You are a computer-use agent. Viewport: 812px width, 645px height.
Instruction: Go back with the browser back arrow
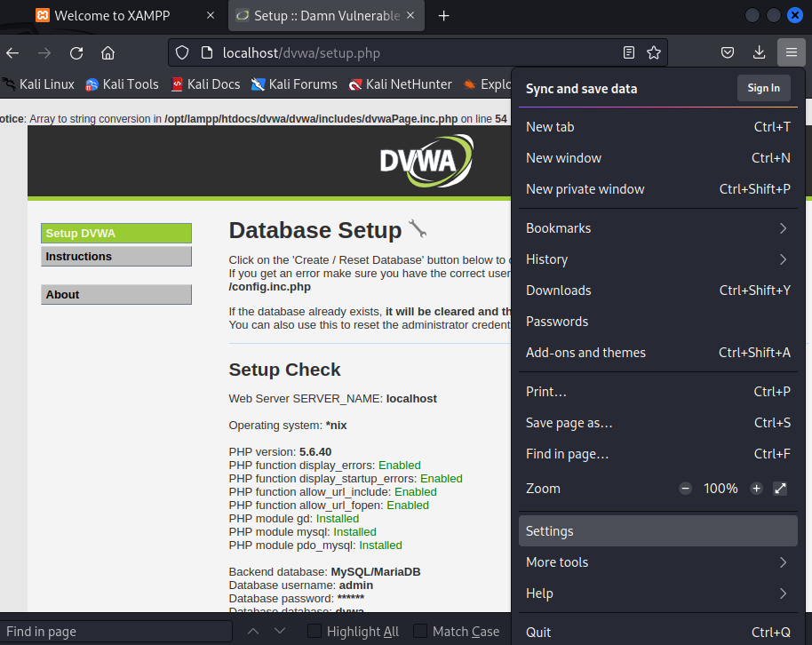point(12,52)
